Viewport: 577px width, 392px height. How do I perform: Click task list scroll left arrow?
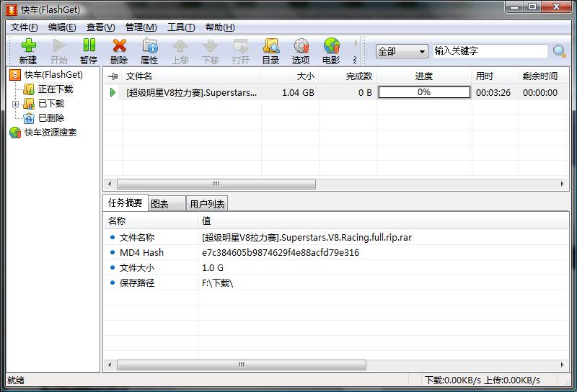pos(110,184)
